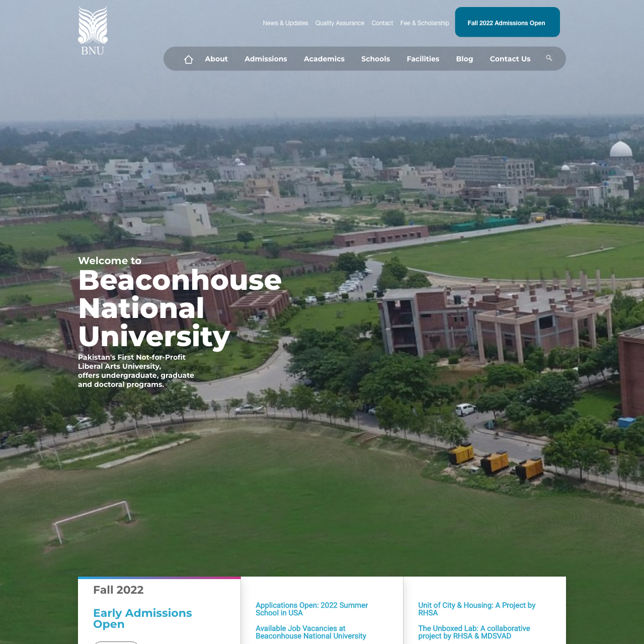Open Fee & Scholarship link
Screen dimensions: 644x644
click(425, 23)
